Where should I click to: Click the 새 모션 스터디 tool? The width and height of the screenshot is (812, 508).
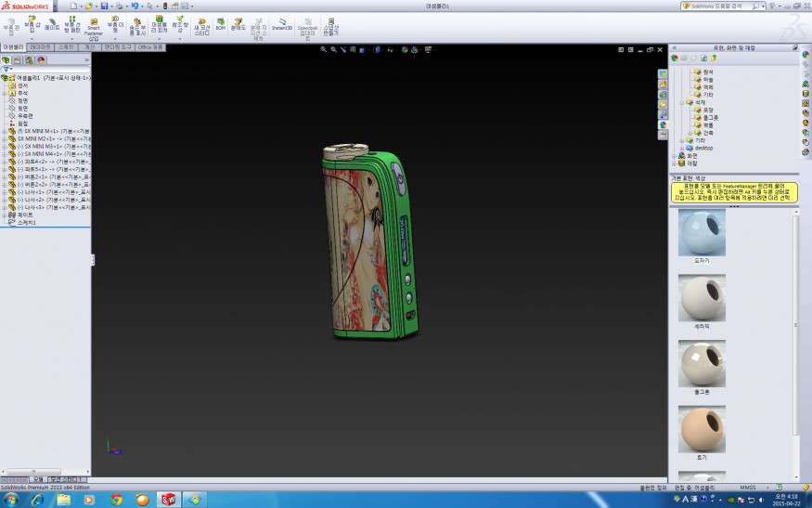click(x=202, y=26)
